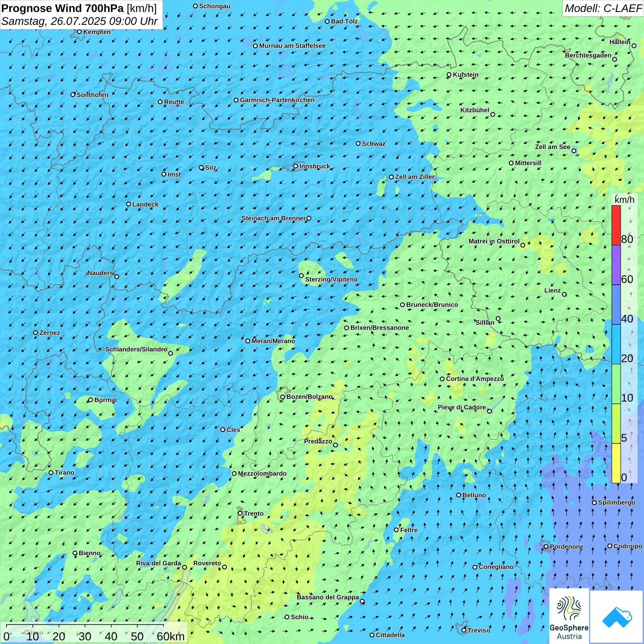Viewport: 644px width, 644px height.
Task: Select the Kufstein location marker circle
Action: (x=449, y=75)
